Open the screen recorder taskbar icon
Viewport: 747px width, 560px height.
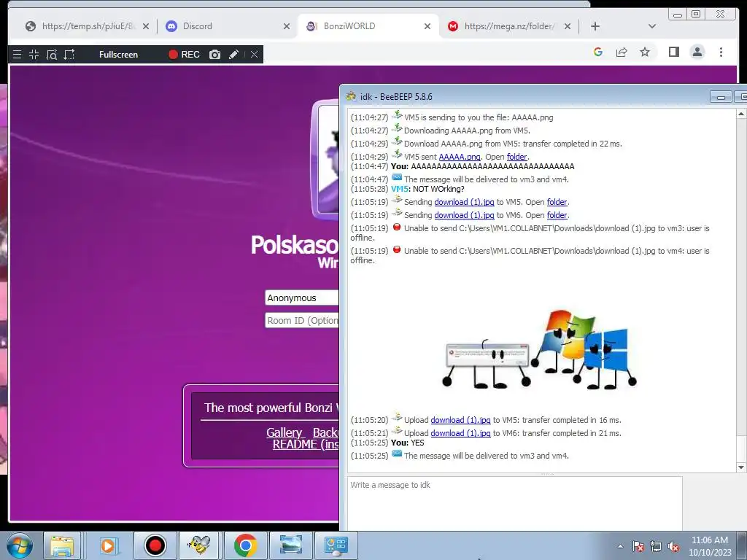pyautogui.click(x=155, y=545)
